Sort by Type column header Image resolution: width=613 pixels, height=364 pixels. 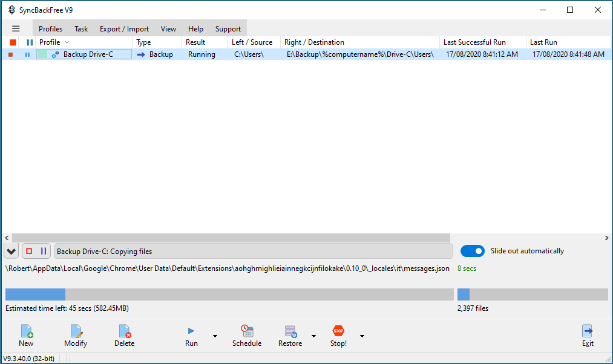pos(157,42)
